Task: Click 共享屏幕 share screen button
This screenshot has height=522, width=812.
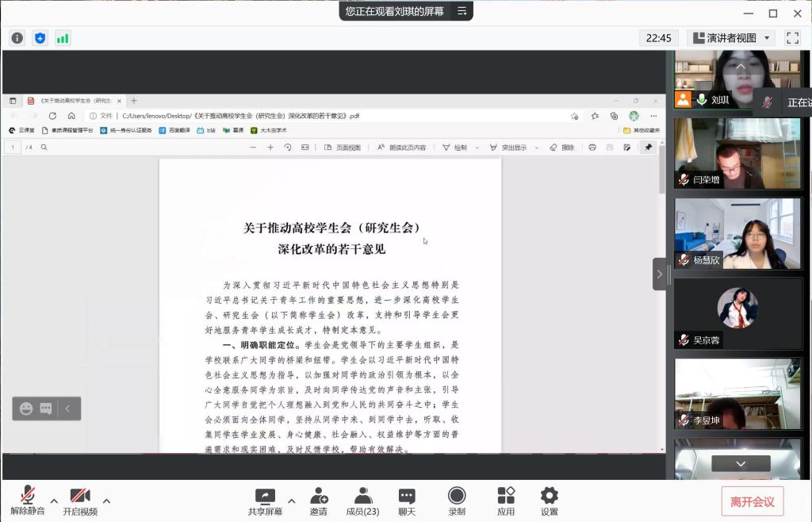Action: (x=264, y=501)
